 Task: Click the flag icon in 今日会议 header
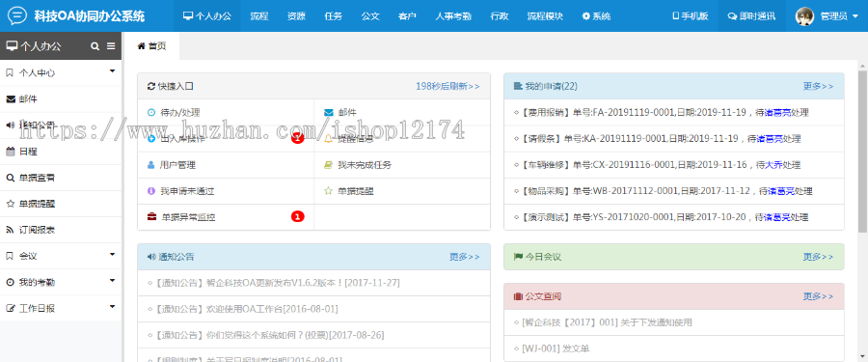pyautogui.click(x=518, y=257)
